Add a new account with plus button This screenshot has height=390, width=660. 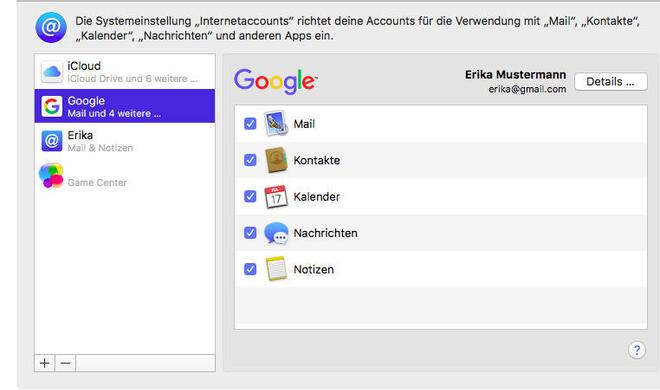point(45,363)
